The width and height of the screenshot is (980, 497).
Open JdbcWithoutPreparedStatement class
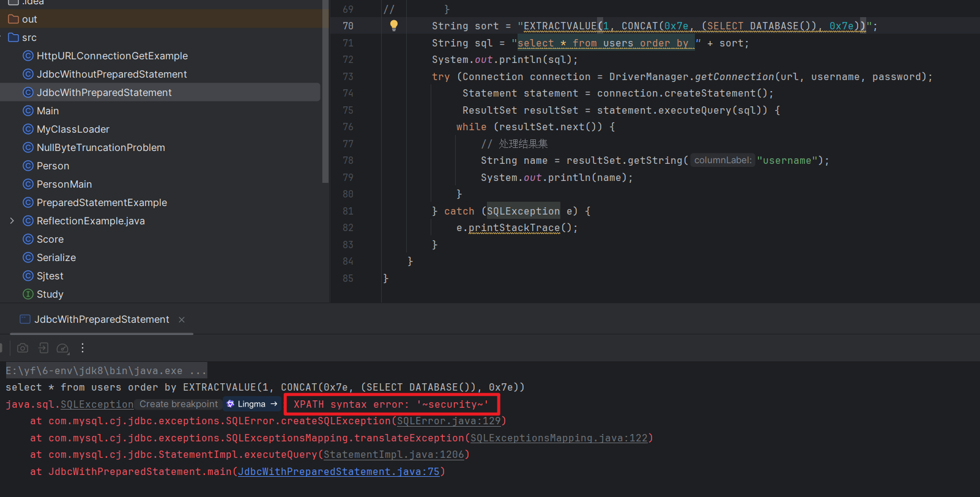112,74
